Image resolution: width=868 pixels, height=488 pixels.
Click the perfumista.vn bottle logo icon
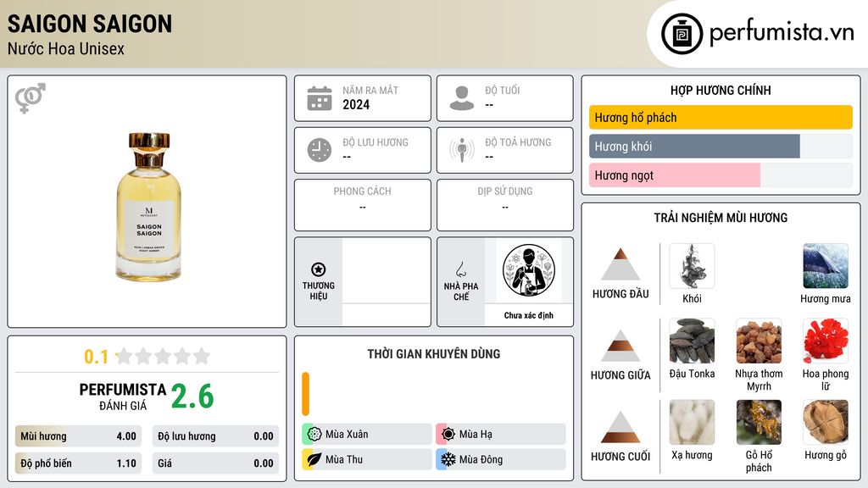coord(682,34)
